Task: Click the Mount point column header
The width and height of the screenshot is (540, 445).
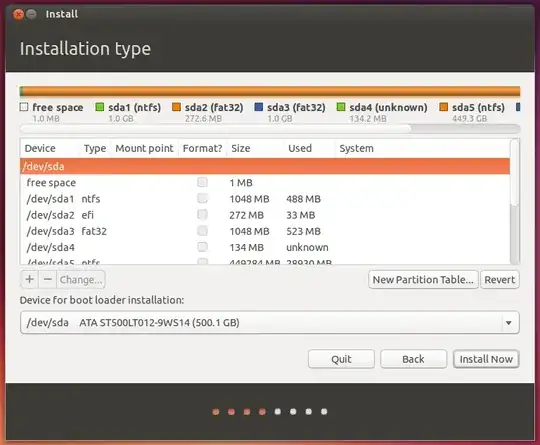Action: tap(144, 148)
